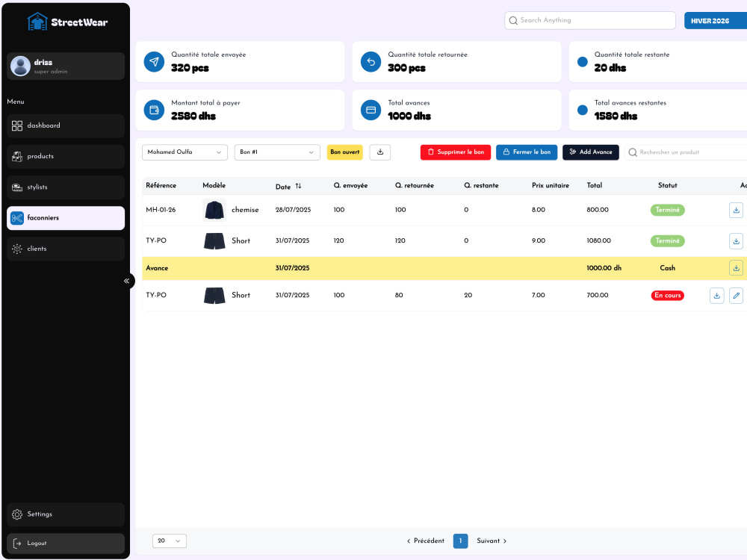This screenshot has height=560, width=747.
Task: Select the faconniers menu item
Action: tap(66, 218)
